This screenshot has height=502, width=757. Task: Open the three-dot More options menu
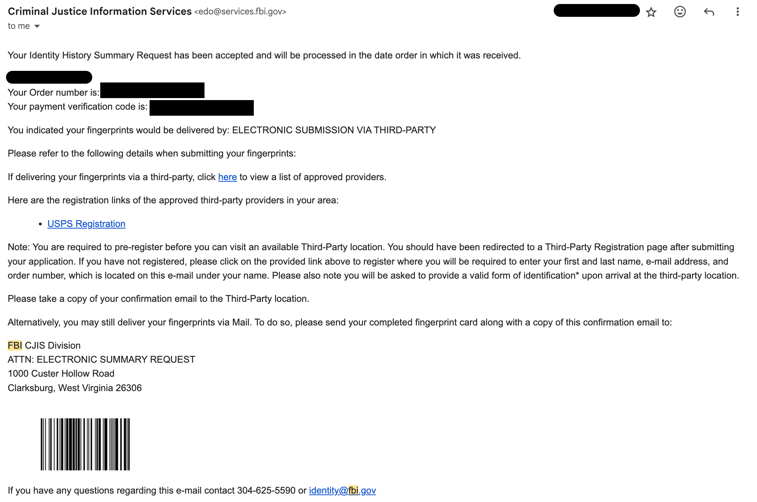click(x=738, y=12)
